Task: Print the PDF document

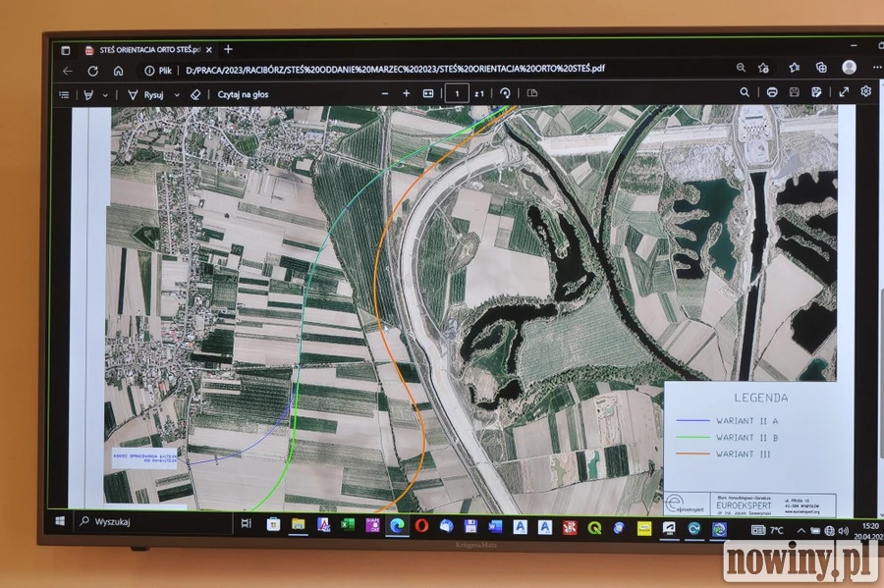Action: click(x=772, y=92)
